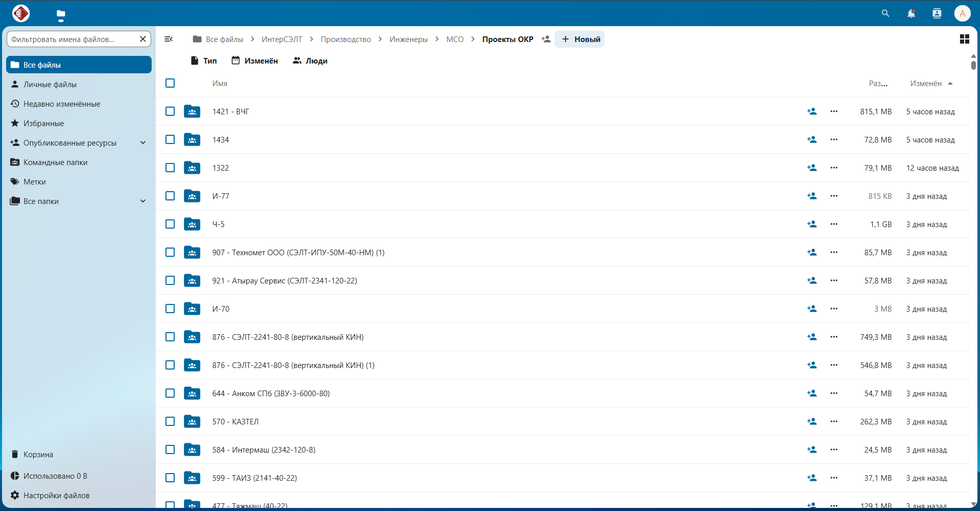Viewport: 980px width, 511px height.
Task: Click share icon for folder 1434
Action: (812, 139)
